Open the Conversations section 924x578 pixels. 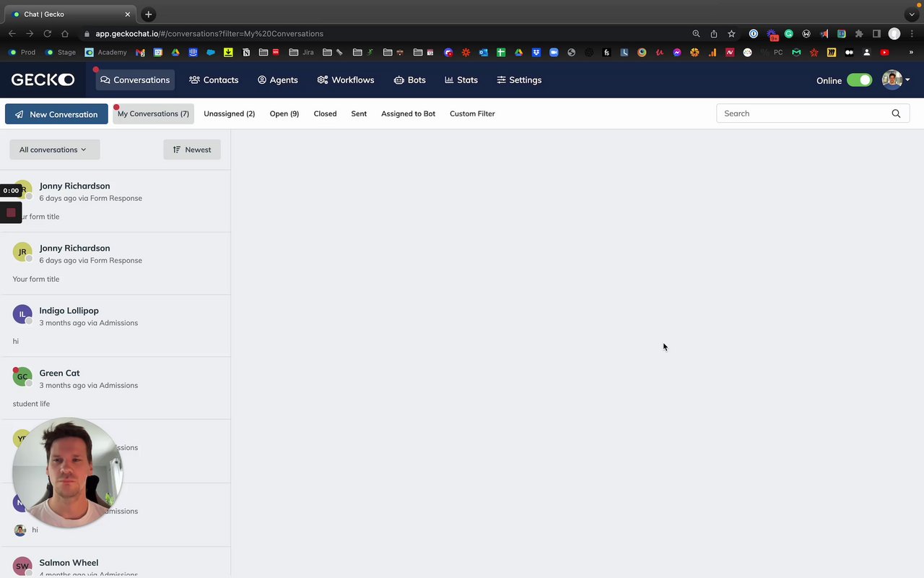pyautogui.click(x=135, y=79)
